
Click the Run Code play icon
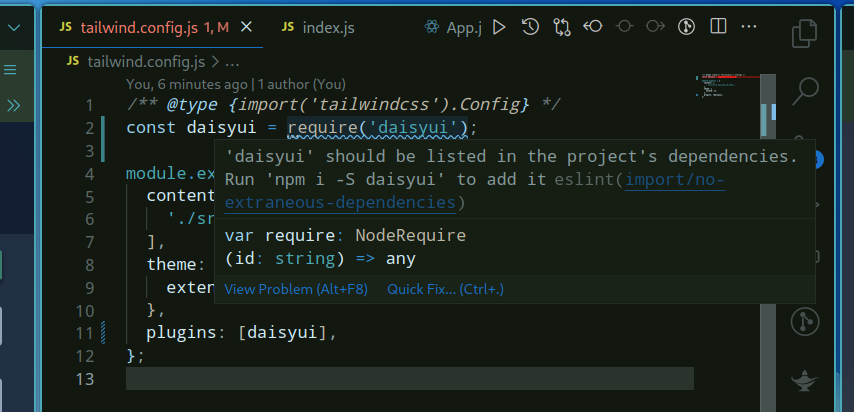pos(499,28)
